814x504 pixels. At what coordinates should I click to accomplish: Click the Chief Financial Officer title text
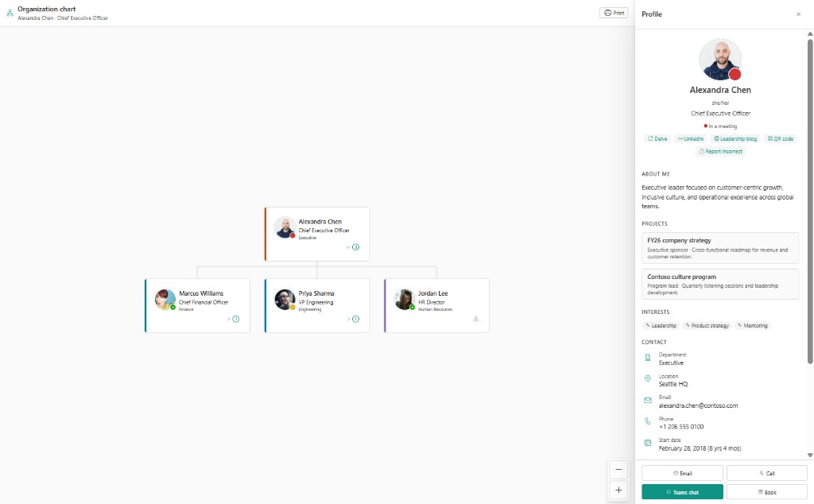click(x=203, y=302)
